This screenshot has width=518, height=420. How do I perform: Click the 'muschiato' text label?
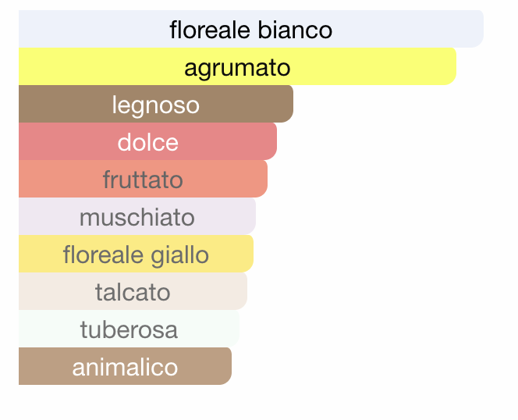(x=137, y=217)
